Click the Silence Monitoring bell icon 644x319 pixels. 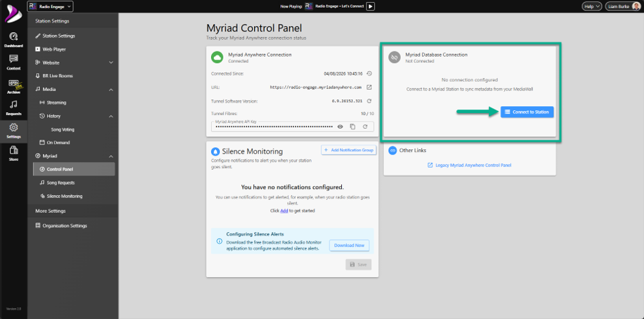(x=215, y=151)
